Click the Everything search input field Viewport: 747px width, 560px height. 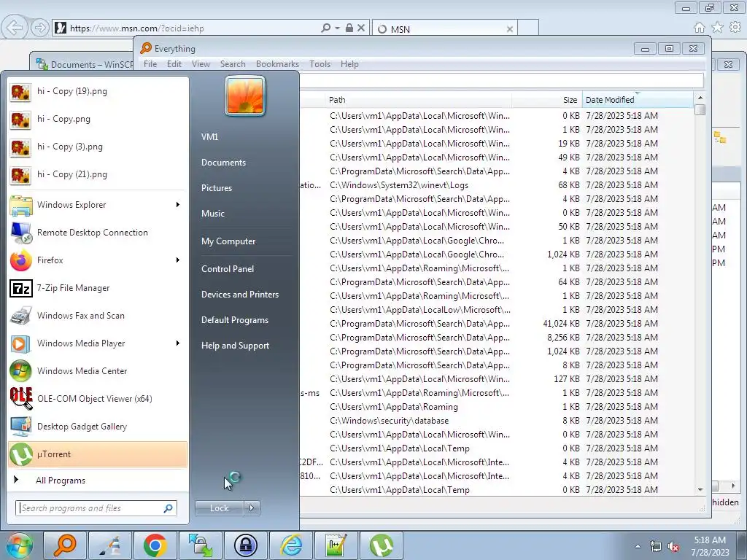tap(502, 80)
